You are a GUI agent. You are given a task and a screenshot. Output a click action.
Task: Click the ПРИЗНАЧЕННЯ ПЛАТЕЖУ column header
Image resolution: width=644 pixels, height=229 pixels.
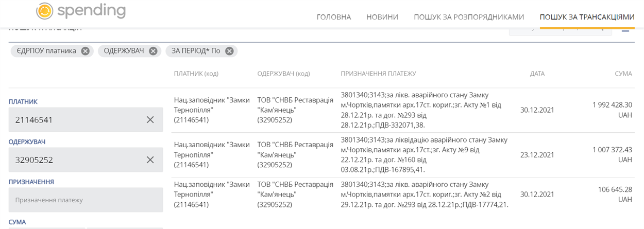(378, 74)
